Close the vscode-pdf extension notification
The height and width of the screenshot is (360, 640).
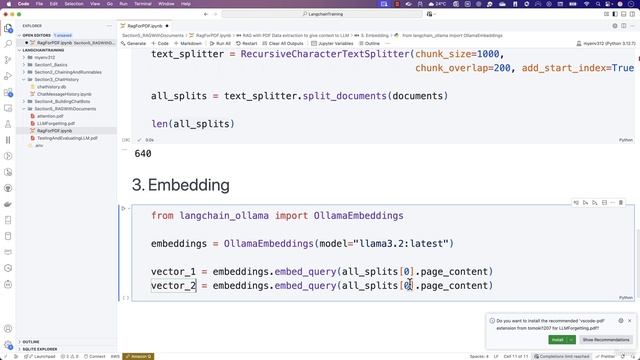tap(630, 321)
